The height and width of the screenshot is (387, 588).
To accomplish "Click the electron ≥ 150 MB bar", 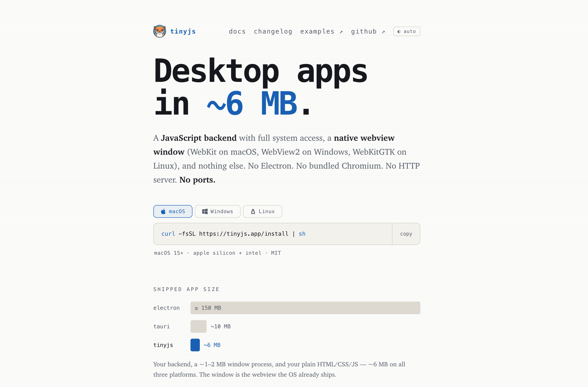I will coord(305,308).
